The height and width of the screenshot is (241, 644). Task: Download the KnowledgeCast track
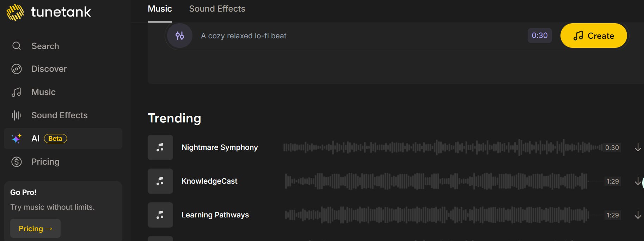(x=638, y=181)
